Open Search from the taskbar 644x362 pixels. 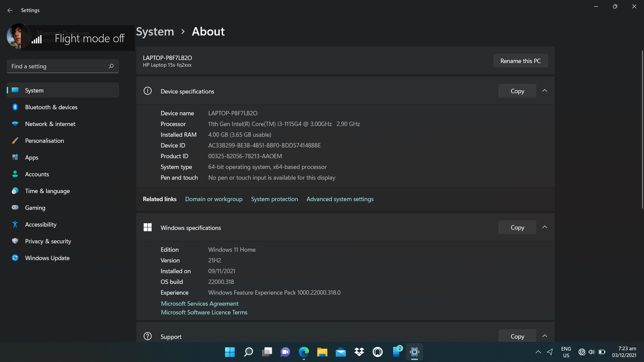[x=248, y=352]
